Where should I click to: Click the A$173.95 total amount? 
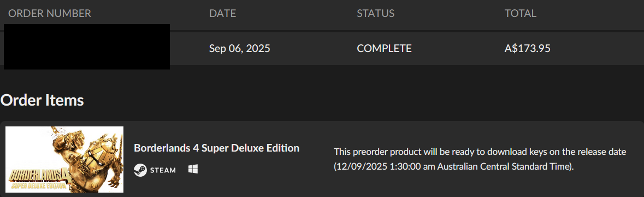[x=527, y=49]
